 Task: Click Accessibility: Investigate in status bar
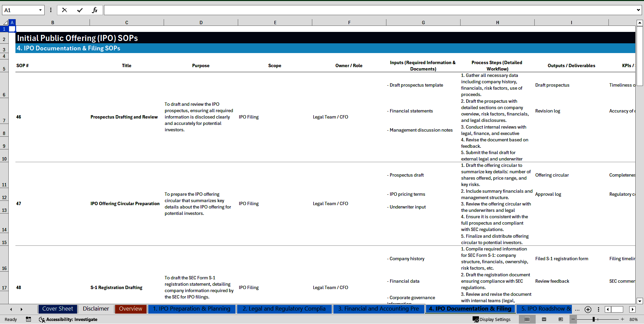68,319
